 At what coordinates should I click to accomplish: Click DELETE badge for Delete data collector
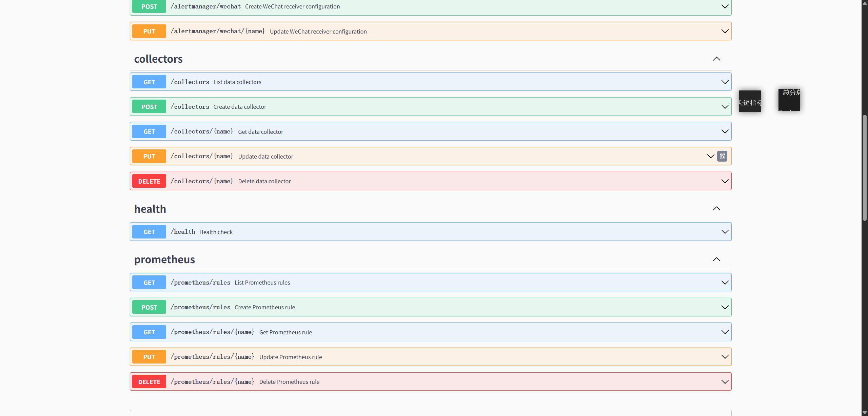[149, 181]
